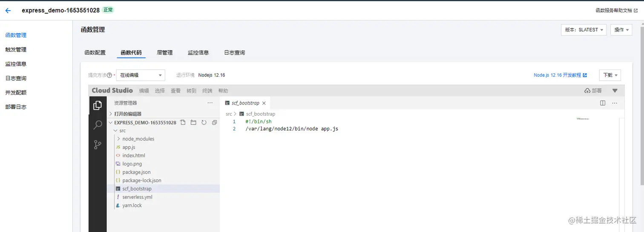Click the New File icon in explorer header
Viewport: 644px width, 232px height.
coord(183,122)
